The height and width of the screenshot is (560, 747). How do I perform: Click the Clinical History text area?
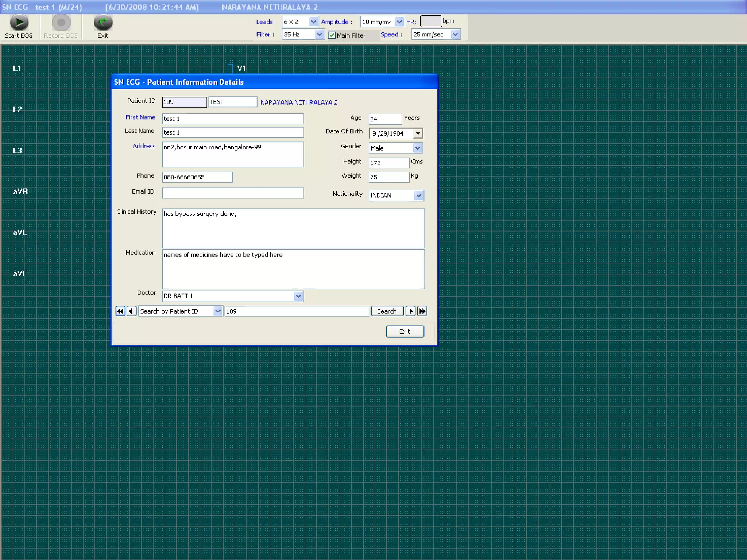293,228
